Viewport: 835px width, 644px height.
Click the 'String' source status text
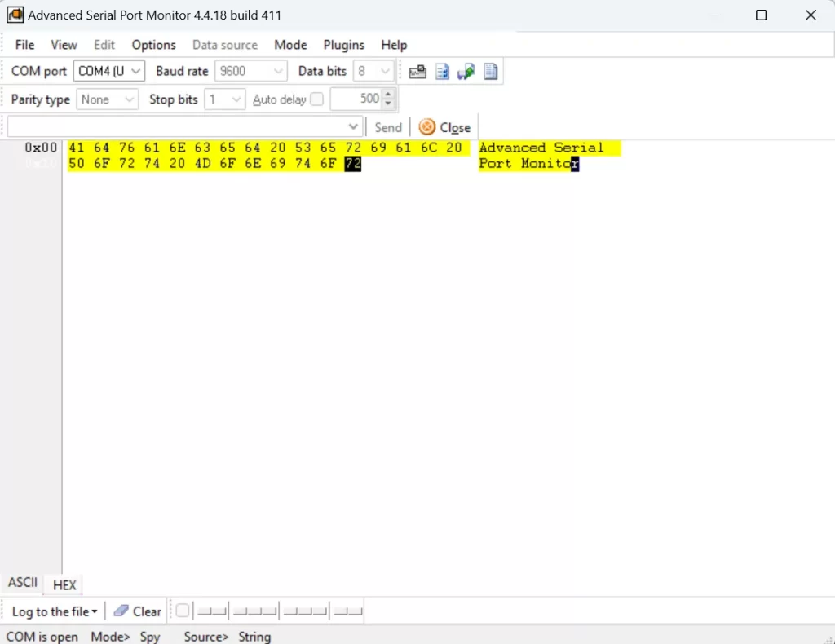(254, 637)
